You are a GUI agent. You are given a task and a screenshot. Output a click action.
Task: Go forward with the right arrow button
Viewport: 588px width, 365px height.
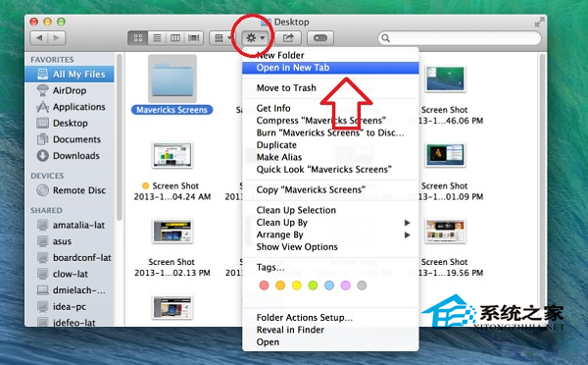click(57, 38)
